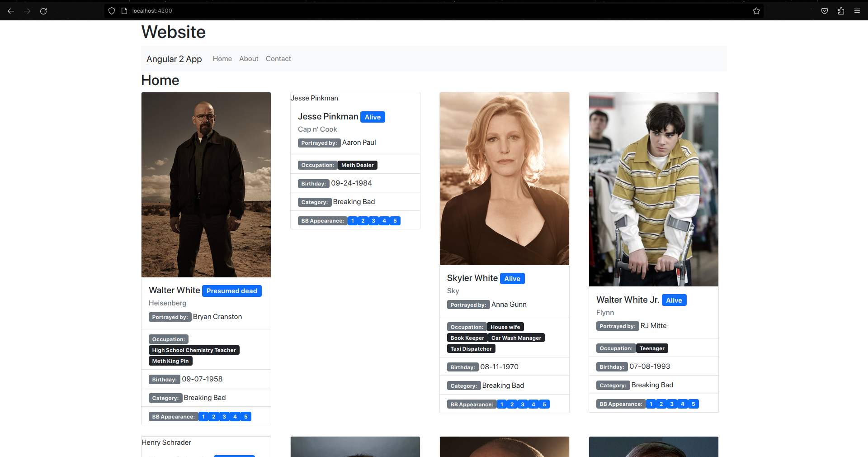This screenshot has width=868, height=457.
Task: Open tracking protection shield icon
Action: pos(112,11)
